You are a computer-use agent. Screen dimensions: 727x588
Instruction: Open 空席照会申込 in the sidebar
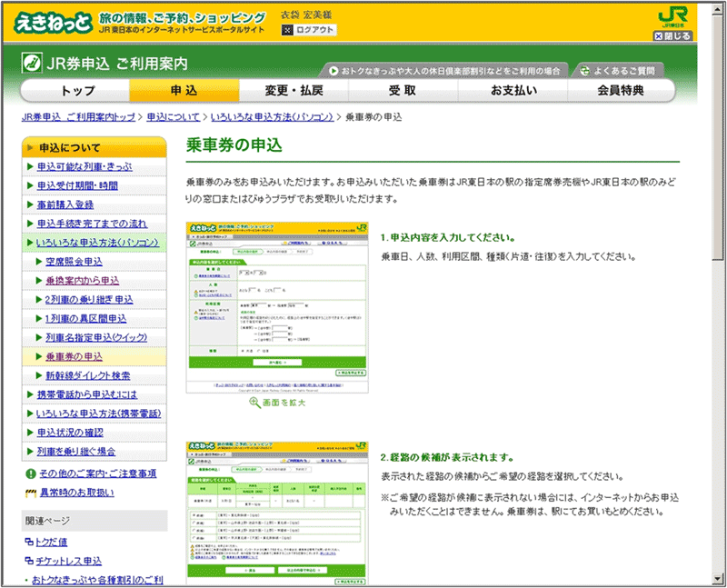point(85,262)
